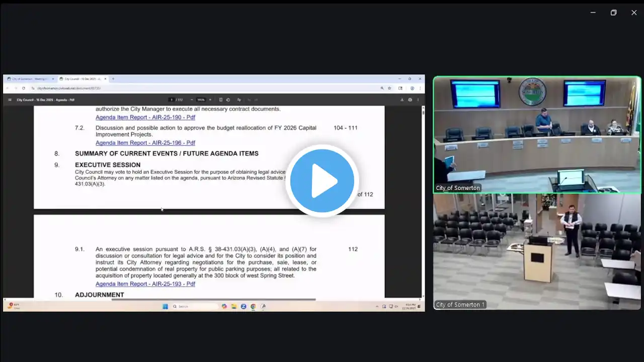Click the browser forward arrow
Viewport: 644px width, 362px height.
point(16,88)
